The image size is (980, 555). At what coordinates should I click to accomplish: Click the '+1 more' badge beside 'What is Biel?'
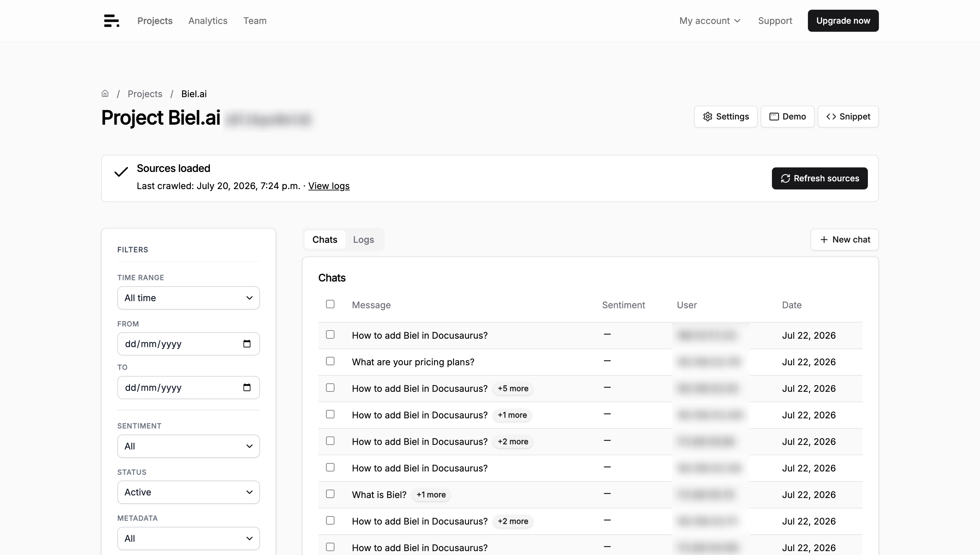[x=431, y=494]
